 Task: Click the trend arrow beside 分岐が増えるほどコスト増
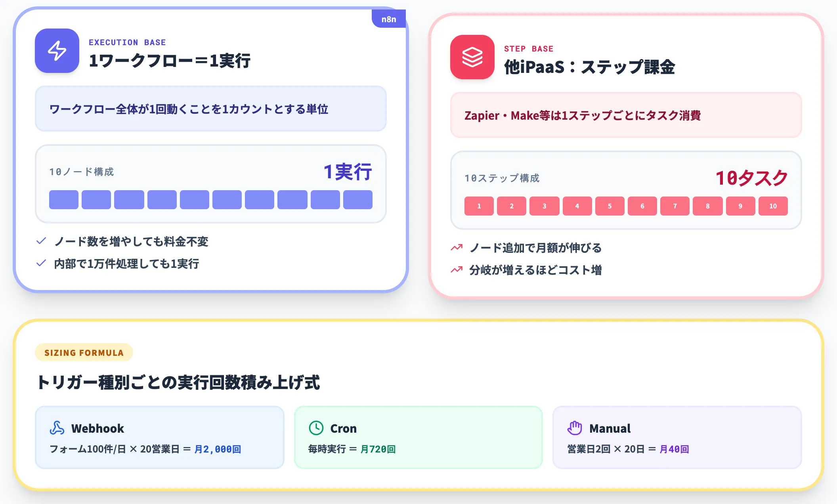(x=457, y=270)
